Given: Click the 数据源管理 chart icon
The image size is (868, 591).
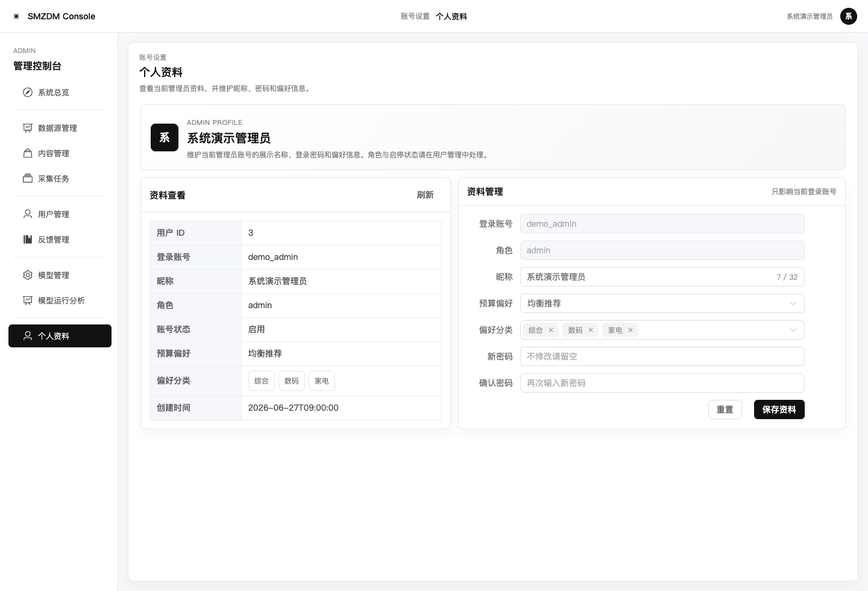Looking at the screenshot, I should pos(28,128).
